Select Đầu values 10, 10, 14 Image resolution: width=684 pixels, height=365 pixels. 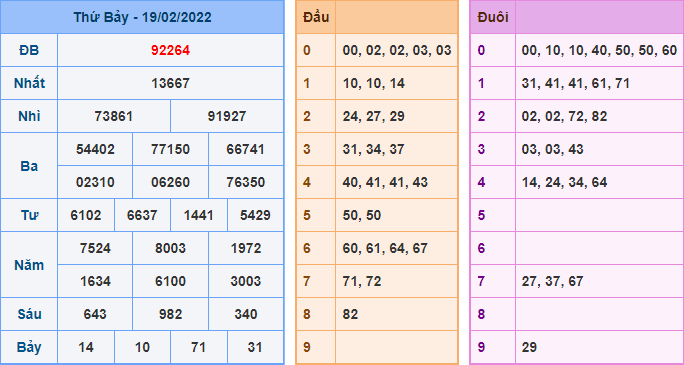[x=374, y=83]
